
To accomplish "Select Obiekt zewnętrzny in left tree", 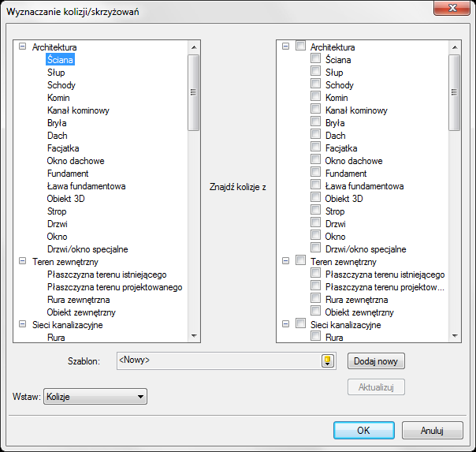I will [81, 312].
